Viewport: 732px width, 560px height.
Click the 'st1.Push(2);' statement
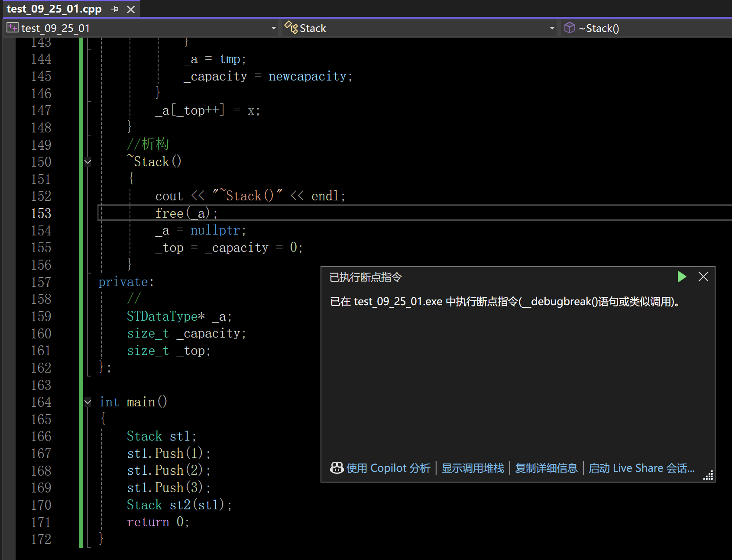[x=169, y=471]
